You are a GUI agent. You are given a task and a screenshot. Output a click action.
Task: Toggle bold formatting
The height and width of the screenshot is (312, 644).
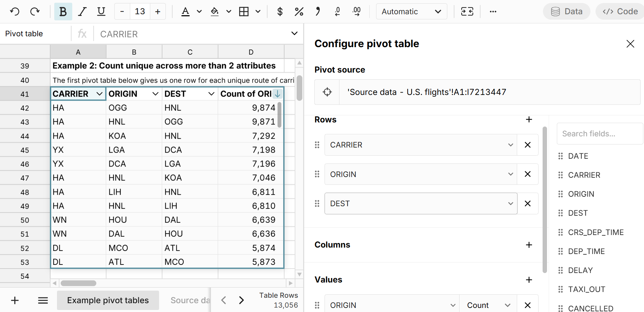[x=63, y=12]
